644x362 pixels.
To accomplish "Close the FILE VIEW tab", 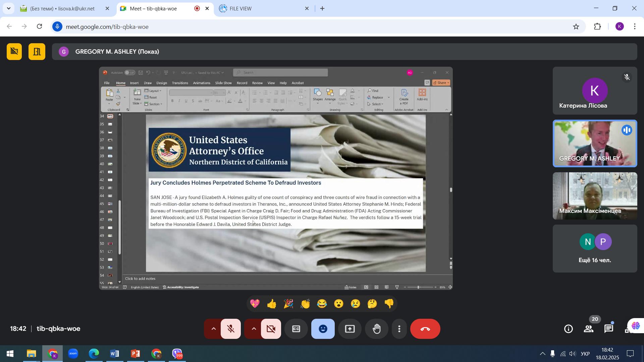I will pos(307,9).
